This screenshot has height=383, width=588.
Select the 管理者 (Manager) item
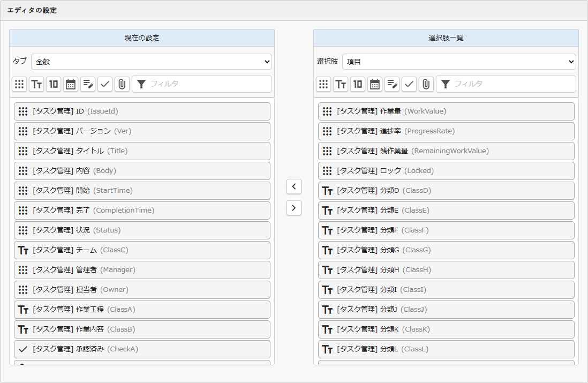(142, 270)
